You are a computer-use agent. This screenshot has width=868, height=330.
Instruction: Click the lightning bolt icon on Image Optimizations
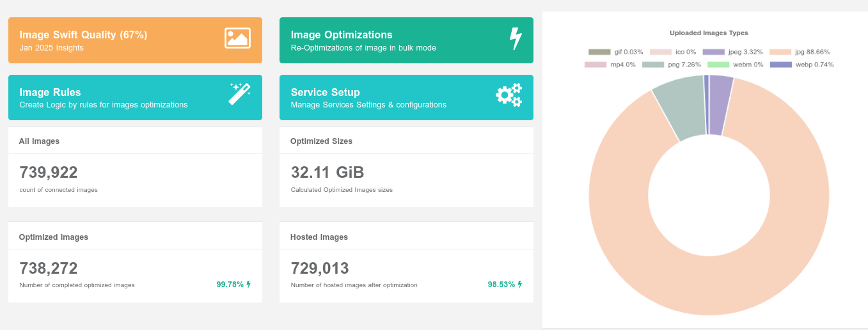click(x=515, y=39)
